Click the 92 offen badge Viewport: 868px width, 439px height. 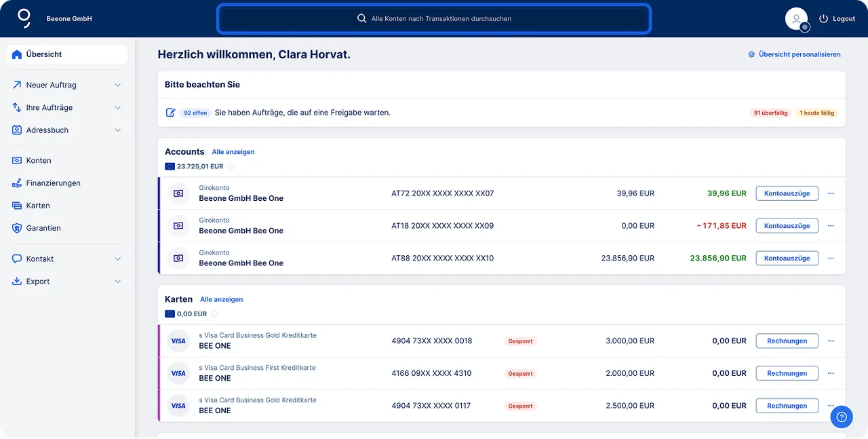tap(195, 113)
